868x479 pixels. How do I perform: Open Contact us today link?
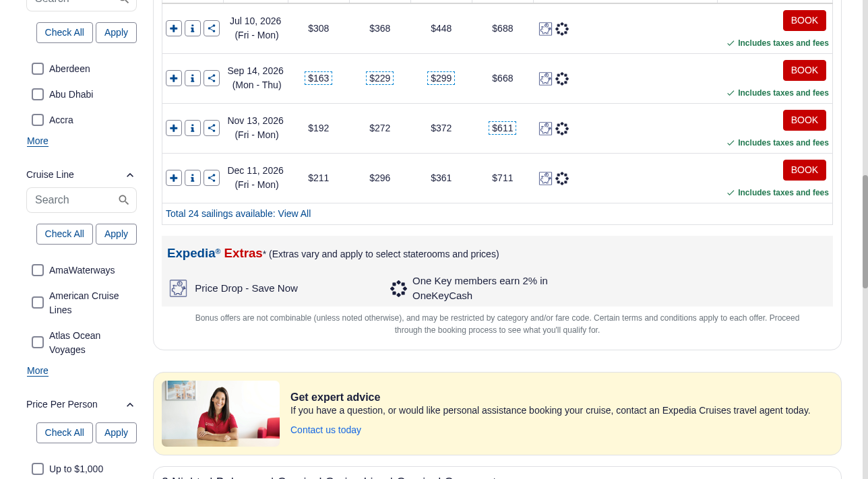click(325, 430)
